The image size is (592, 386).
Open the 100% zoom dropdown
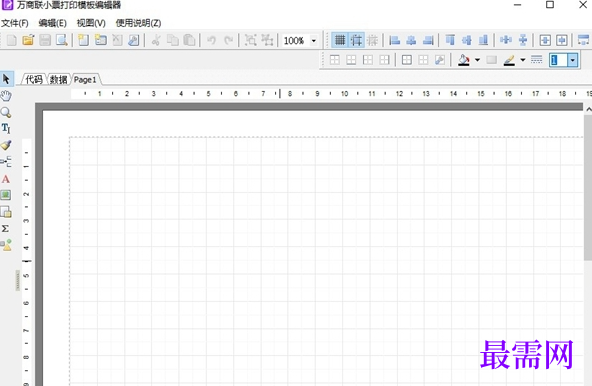[x=313, y=40]
